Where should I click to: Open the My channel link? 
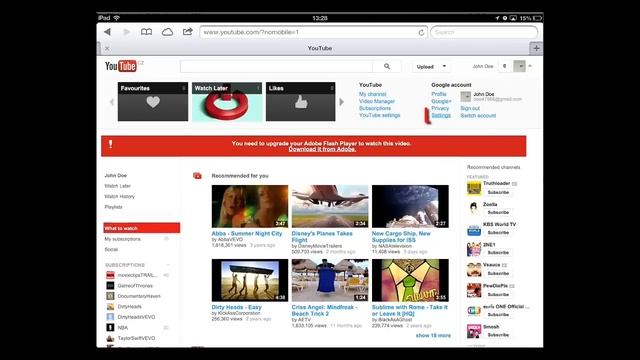point(372,94)
